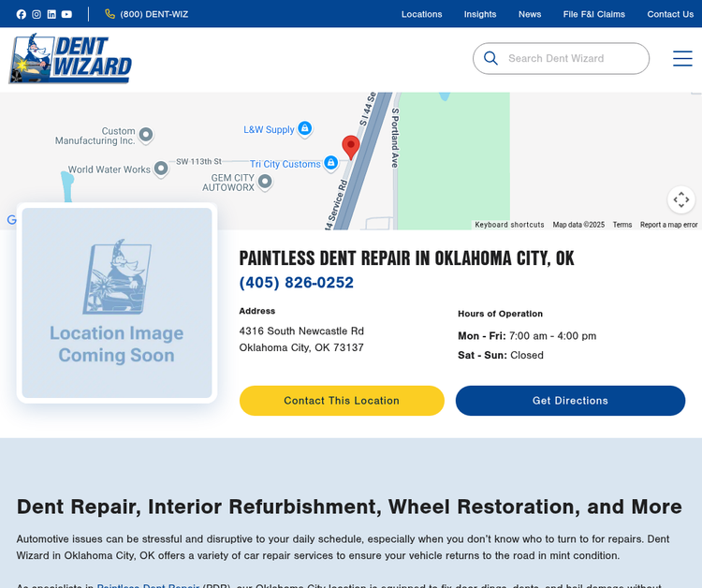Click the Dent Wizard logo
702x588 pixels.
click(70, 59)
